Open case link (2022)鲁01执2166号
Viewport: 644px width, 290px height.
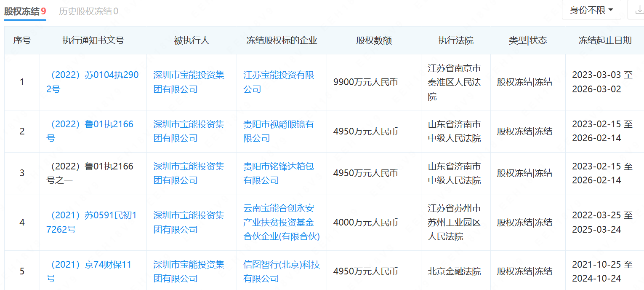[x=90, y=131]
